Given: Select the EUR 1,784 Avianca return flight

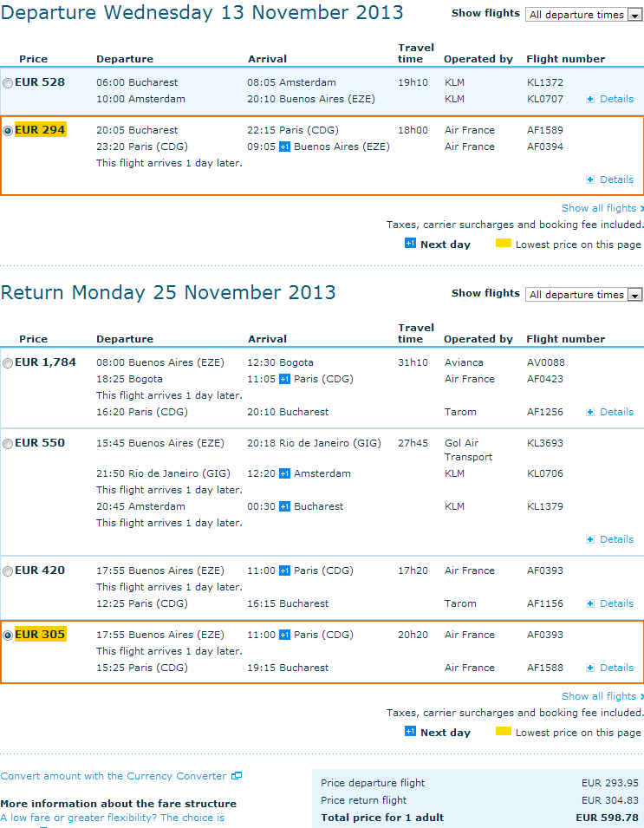Looking at the screenshot, I should click(x=8, y=363).
